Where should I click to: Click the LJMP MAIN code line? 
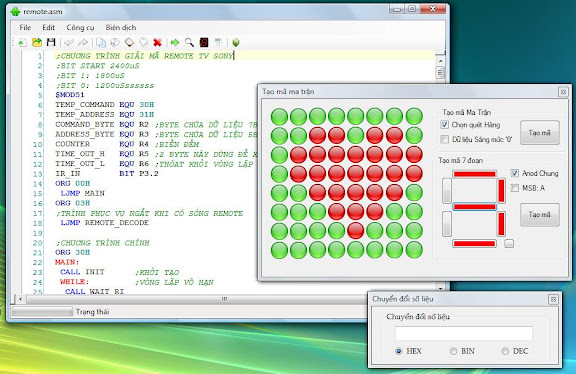pyautogui.click(x=83, y=193)
